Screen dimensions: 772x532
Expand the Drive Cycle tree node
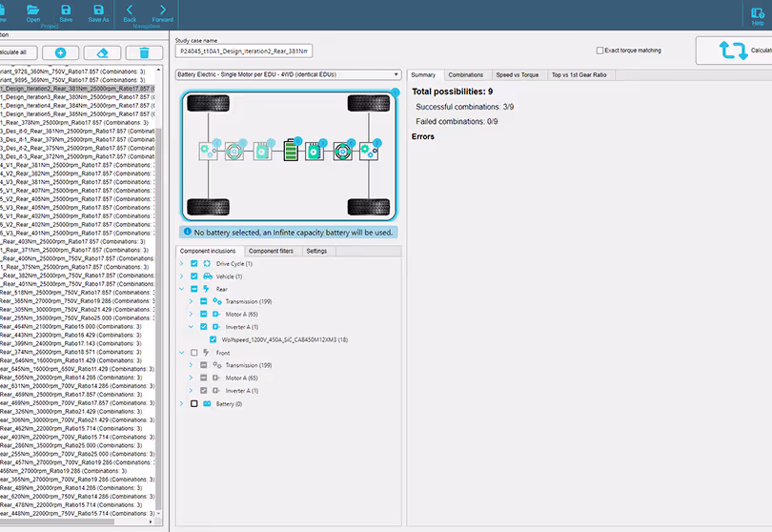click(182, 263)
